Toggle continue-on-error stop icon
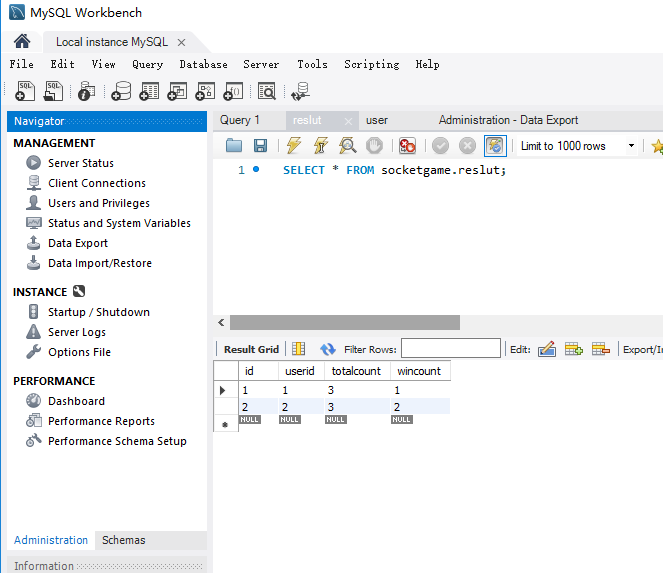The width and height of the screenshot is (663, 573). (x=407, y=145)
